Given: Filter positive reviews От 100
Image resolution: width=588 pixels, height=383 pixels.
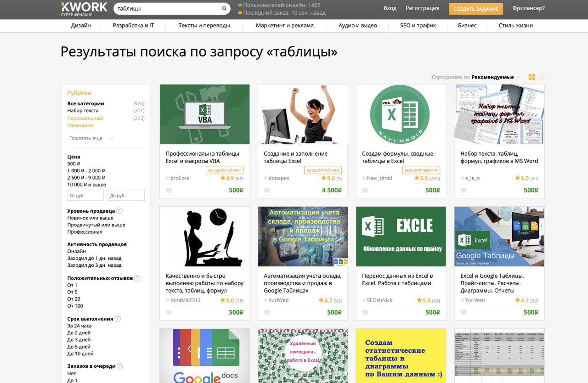Looking at the screenshot, I should click(x=75, y=306).
